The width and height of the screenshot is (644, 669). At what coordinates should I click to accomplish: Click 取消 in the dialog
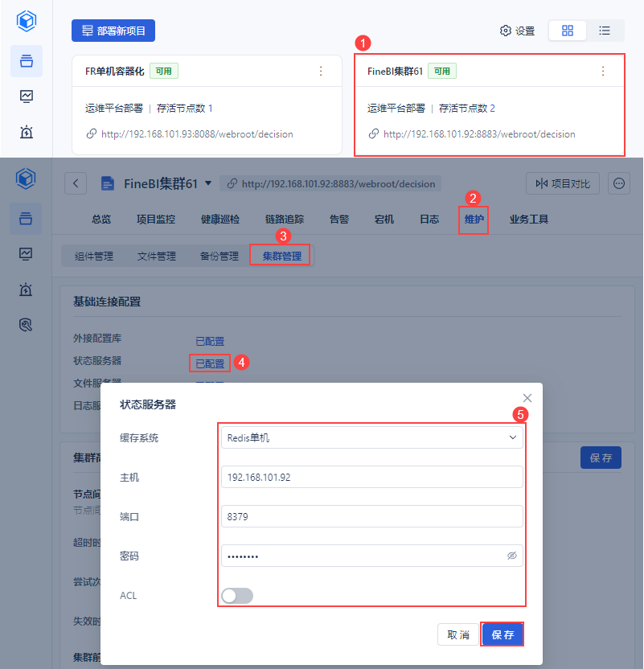(458, 635)
